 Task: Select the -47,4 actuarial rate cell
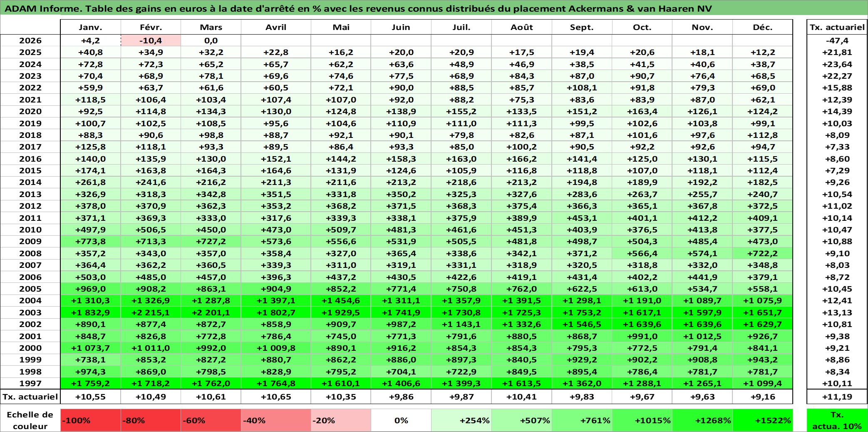coord(837,40)
